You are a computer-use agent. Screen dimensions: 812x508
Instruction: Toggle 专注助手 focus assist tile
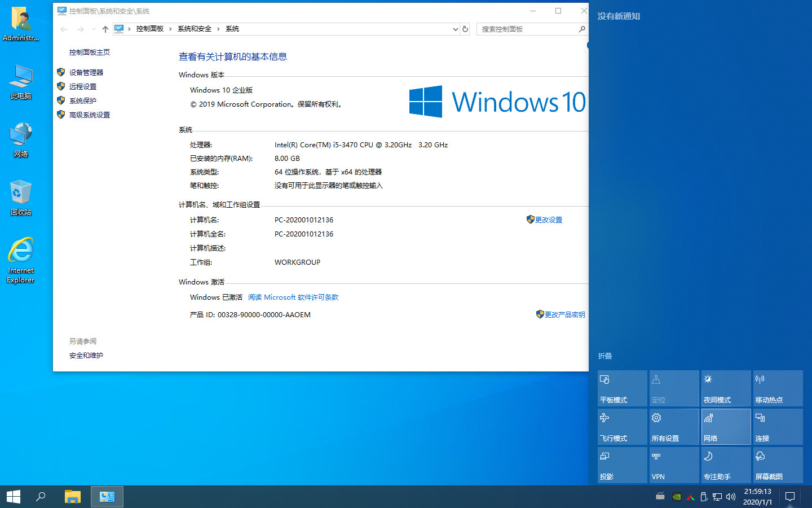click(726, 465)
